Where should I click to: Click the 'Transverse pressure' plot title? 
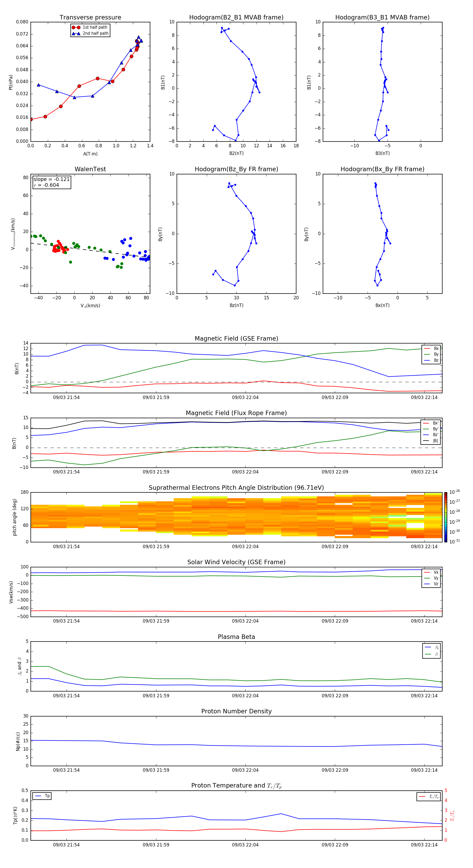[x=90, y=18]
